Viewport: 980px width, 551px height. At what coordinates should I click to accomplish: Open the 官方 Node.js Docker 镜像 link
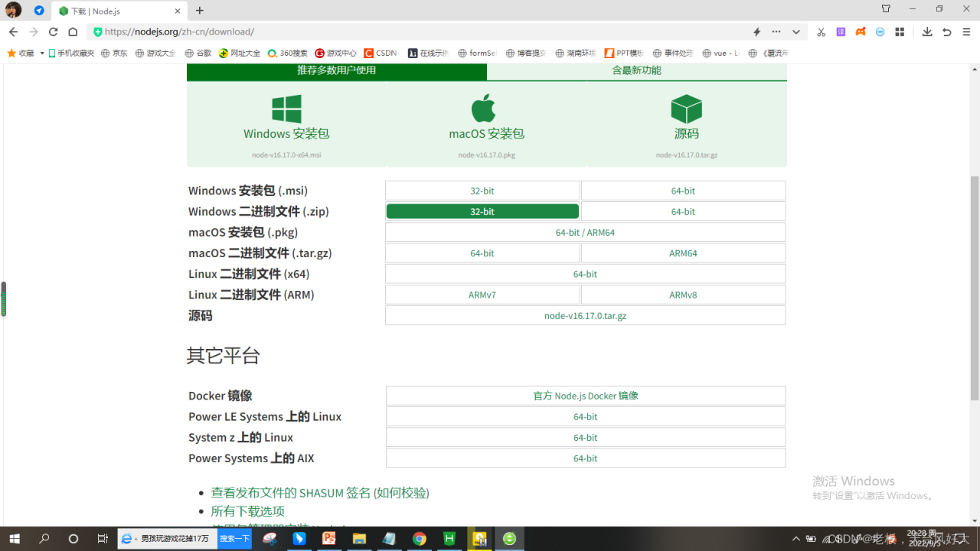[x=586, y=396]
